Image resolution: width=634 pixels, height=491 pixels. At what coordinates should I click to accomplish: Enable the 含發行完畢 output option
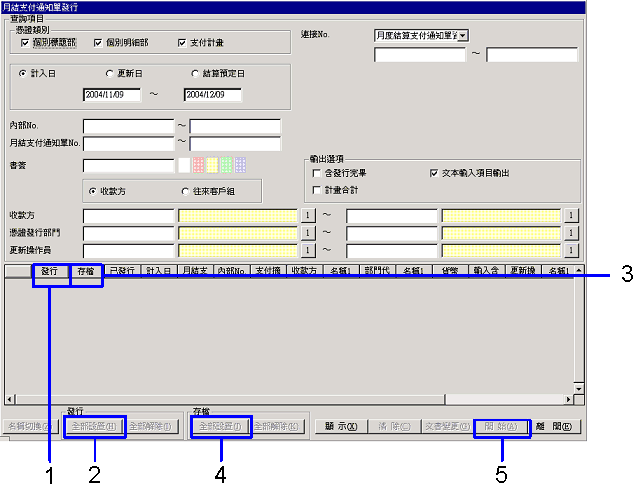click(317, 174)
